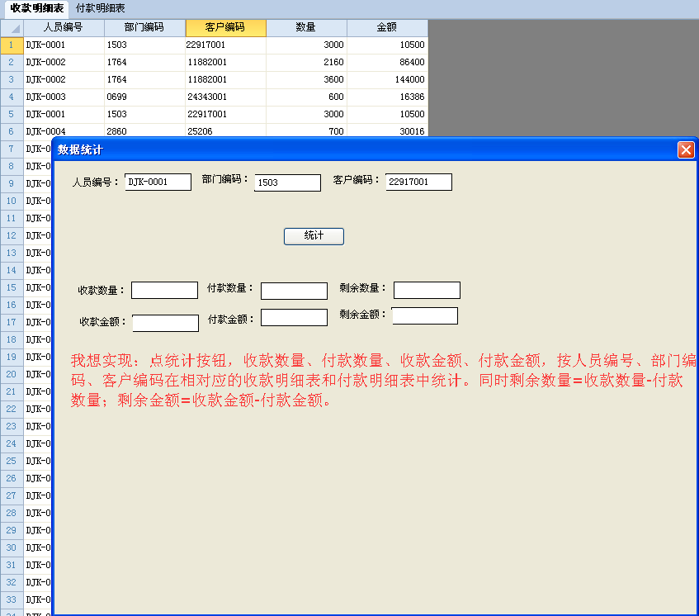Switch to the 付款明细表 tab
The width and height of the screenshot is (699, 616).
point(101,8)
